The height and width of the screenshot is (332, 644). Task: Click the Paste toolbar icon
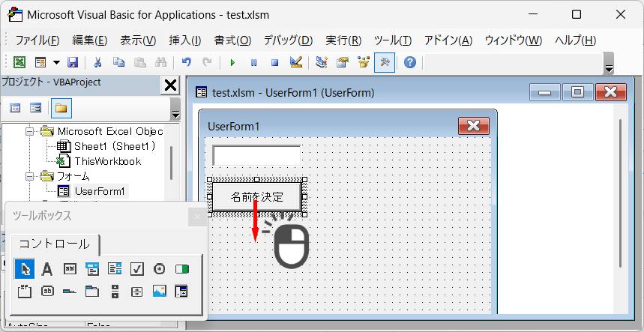click(x=140, y=62)
